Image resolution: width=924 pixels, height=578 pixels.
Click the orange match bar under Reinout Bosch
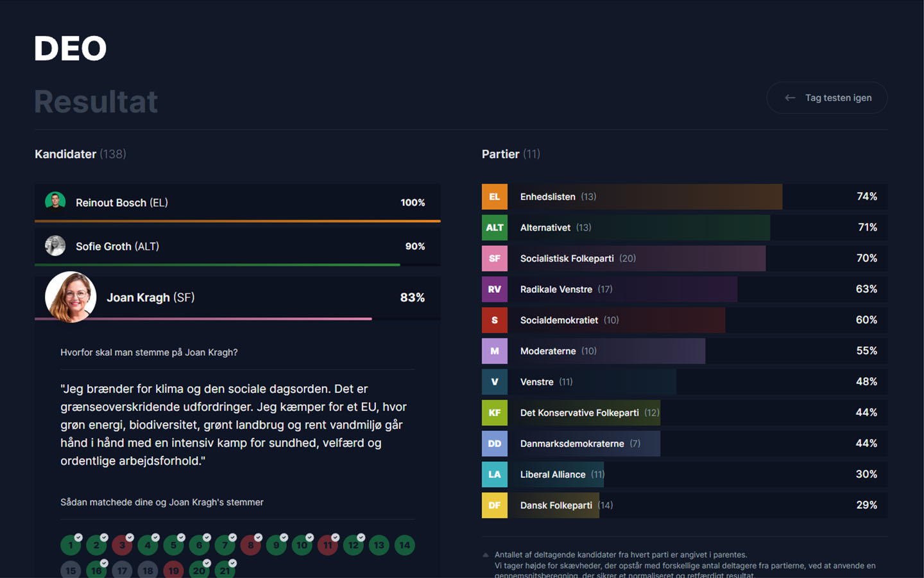pos(237,221)
